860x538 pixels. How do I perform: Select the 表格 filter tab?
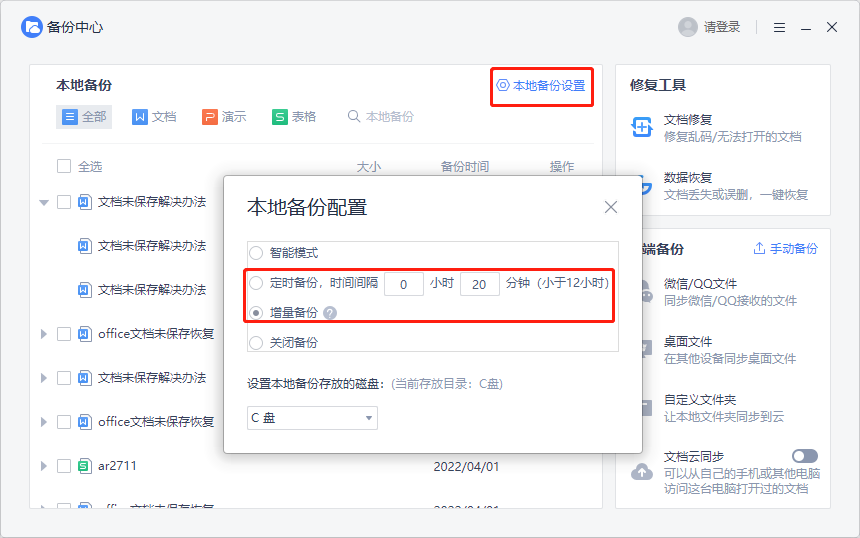click(x=294, y=117)
